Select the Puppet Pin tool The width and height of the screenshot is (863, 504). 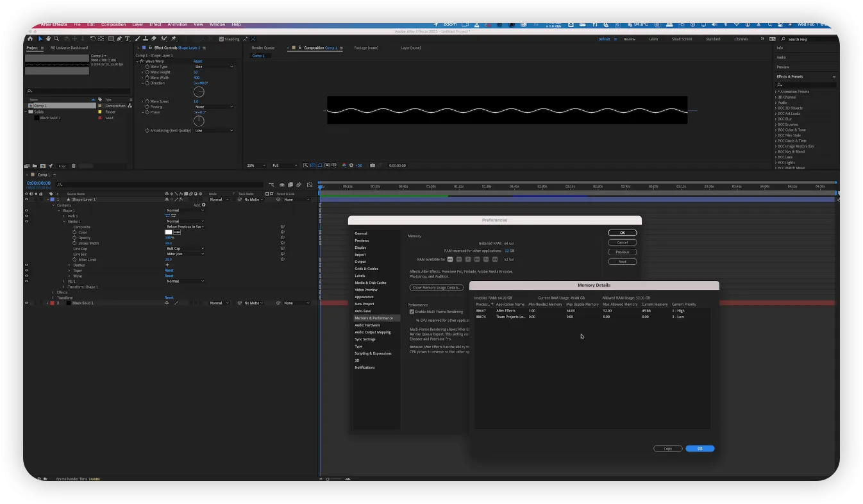coord(173,38)
